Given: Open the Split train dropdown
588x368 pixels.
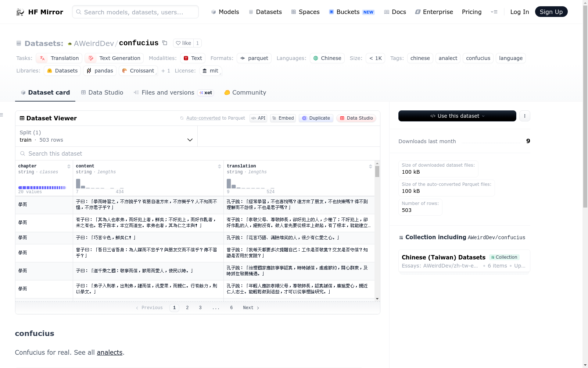Looking at the screenshot, I should (106, 136).
